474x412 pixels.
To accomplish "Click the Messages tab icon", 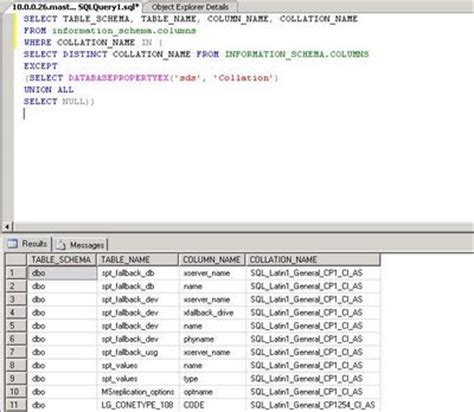I will click(x=61, y=245).
